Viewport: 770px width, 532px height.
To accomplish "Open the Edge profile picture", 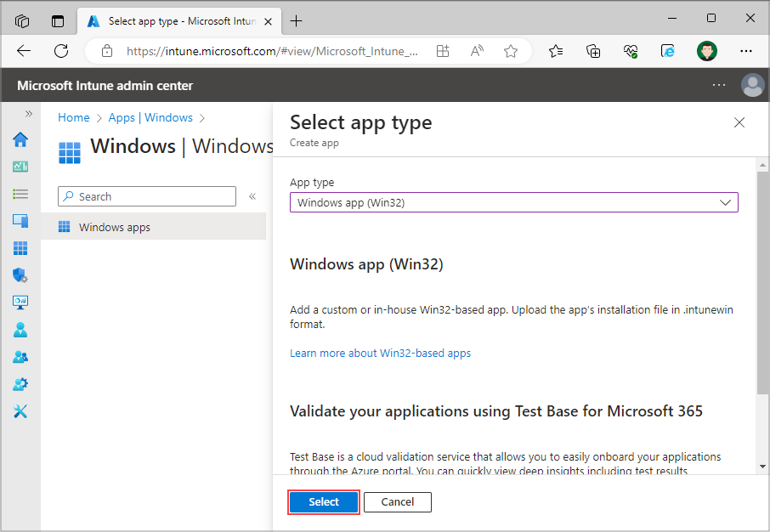I will click(706, 51).
